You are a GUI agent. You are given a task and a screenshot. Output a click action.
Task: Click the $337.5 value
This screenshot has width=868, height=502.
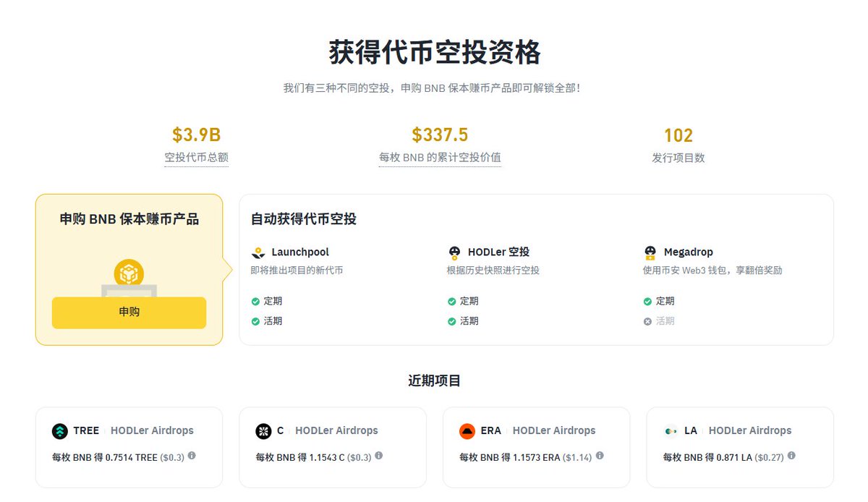[440, 135]
